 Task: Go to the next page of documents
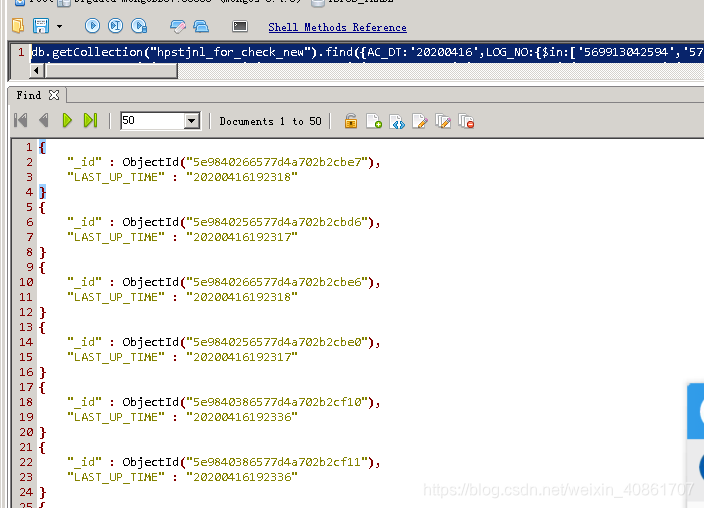coord(67,120)
